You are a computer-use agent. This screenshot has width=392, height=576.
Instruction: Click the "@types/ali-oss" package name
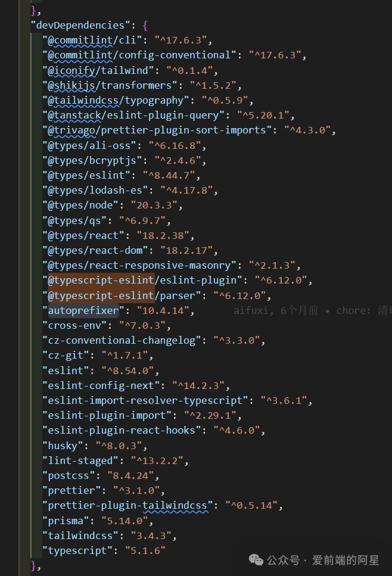point(89,145)
